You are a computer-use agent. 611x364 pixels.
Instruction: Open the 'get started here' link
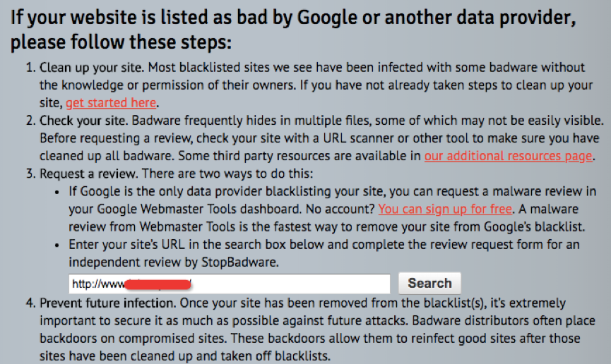[x=111, y=103]
